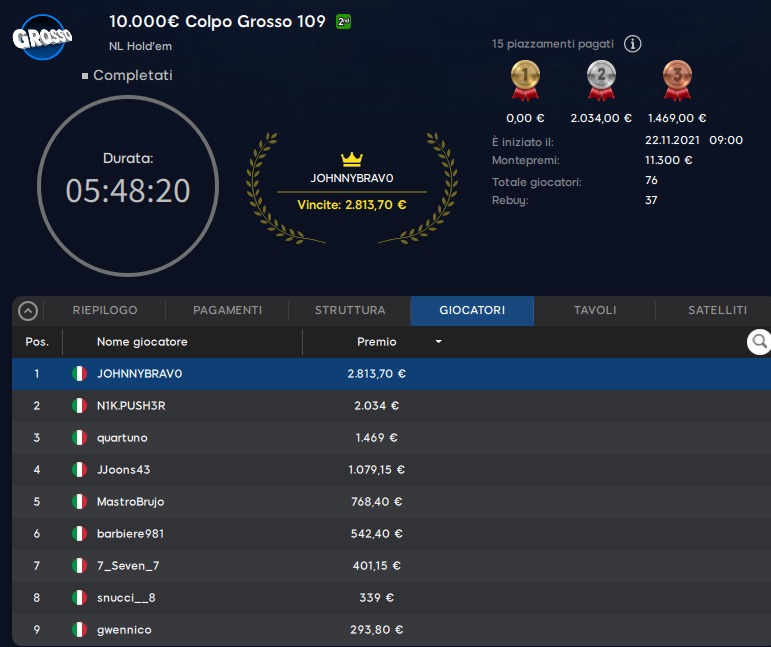771x647 pixels.
Task: Select player name N1K.PUSH3R
Action: click(x=131, y=406)
